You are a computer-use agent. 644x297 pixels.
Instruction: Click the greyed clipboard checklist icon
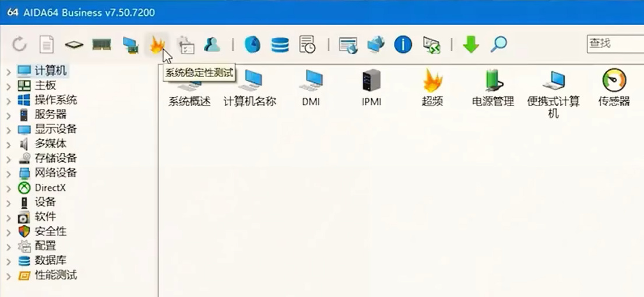(185, 44)
